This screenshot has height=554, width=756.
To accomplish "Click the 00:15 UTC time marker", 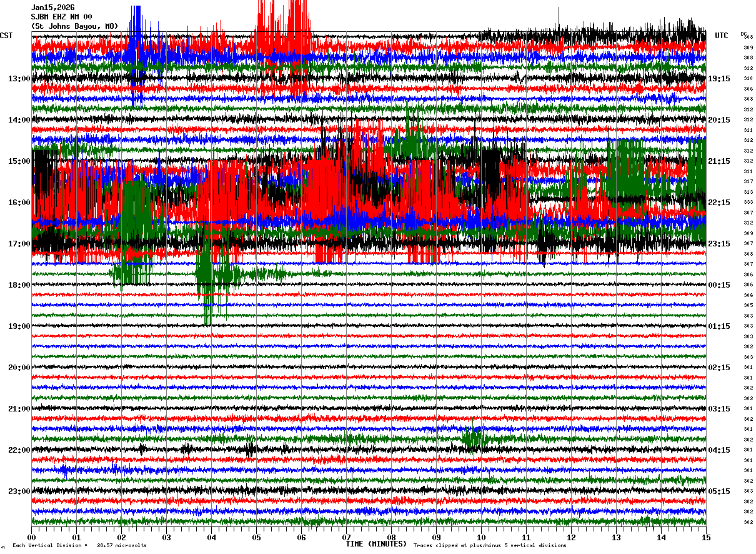I will click(x=719, y=285).
